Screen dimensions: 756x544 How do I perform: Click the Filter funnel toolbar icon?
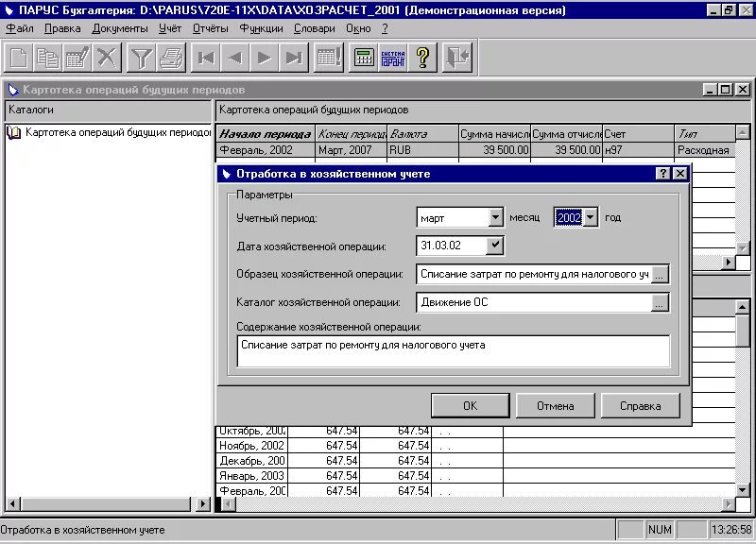pyautogui.click(x=141, y=58)
